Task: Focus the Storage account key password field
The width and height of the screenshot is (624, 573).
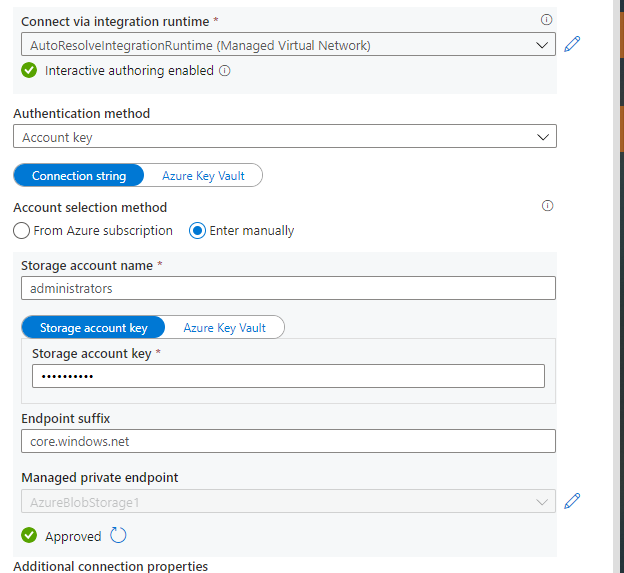Action: 288,376
